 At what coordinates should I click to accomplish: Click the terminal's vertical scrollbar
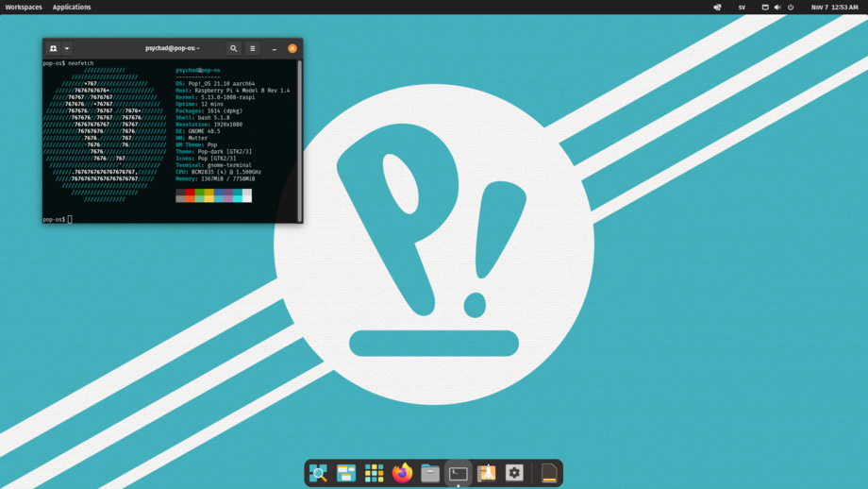pyautogui.click(x=300, y=141)
